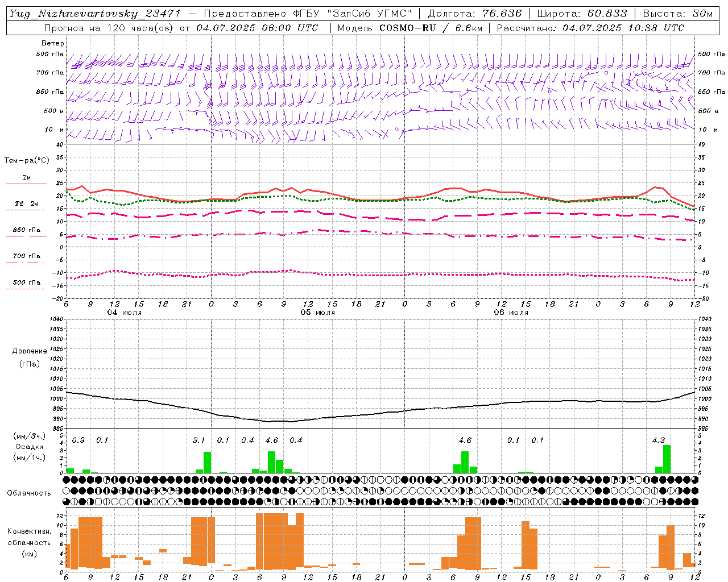Click the 04 июля date label
Screen dimensions: 728x582
point(125,313)
